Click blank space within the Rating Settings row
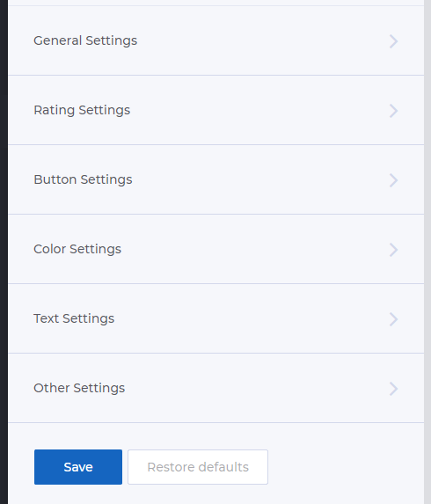431x504 pixels. click(x=251, y=110)
